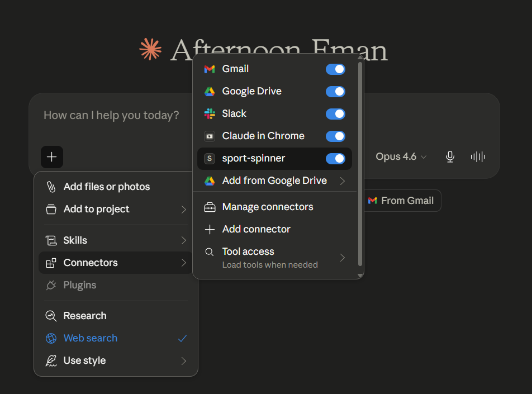Expand Add from Google Drive chevron
Viewport: 532px width, 394px height.
[x=343, y=181]
